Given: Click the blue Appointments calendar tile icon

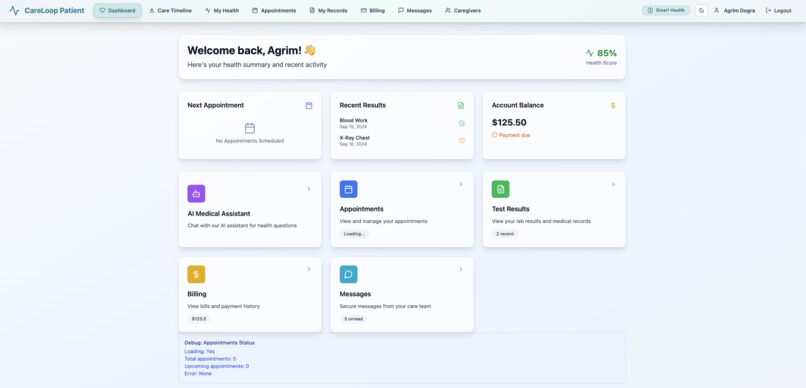Looking at the screenshot, I should pyautogui.click(x=349, y=189).
